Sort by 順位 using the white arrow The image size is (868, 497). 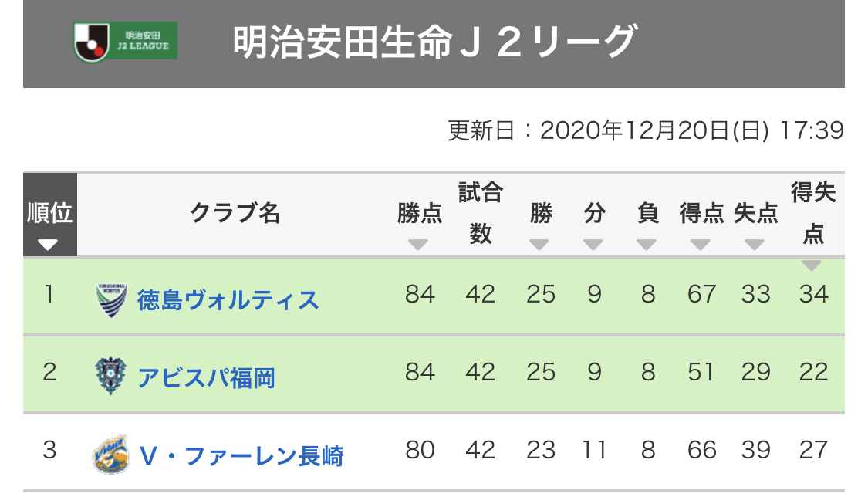click(48, 244)
